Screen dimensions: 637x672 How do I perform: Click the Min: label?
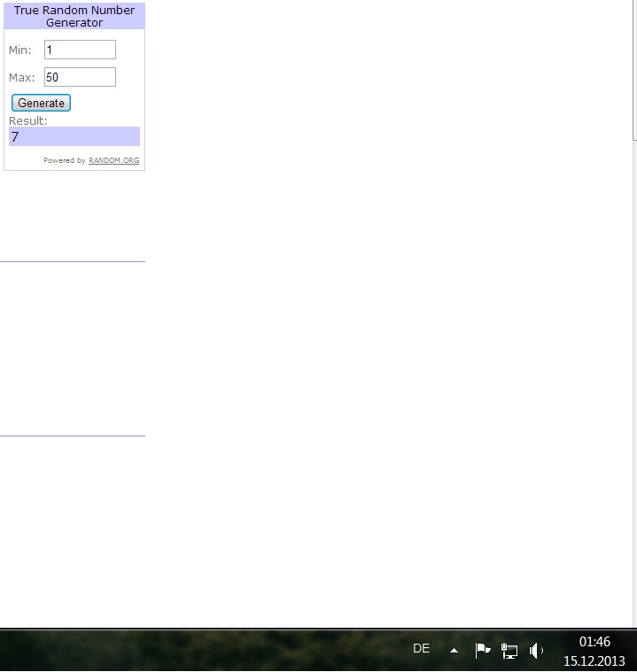(x=20, y=50)
